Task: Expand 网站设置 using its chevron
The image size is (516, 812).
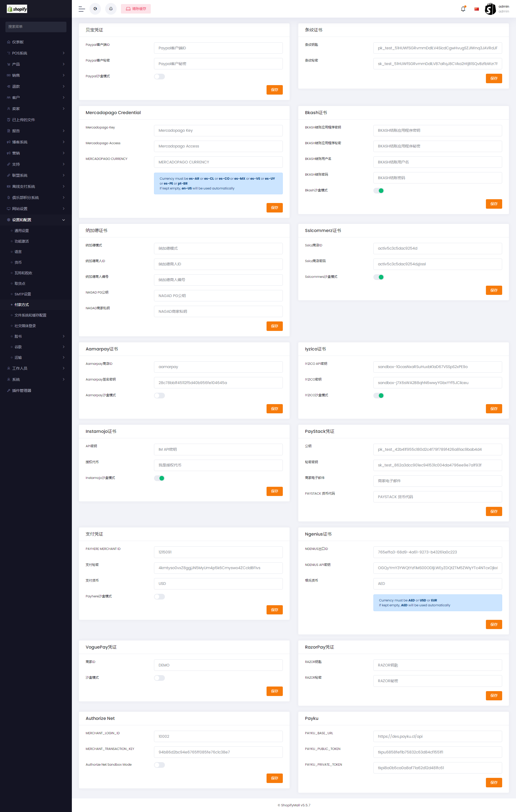Action: [63, 209]
